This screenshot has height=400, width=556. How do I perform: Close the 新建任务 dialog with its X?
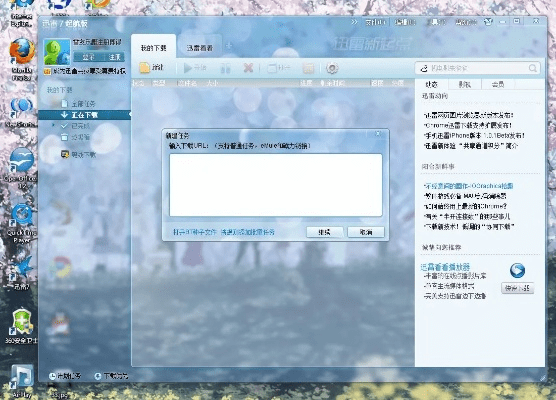click(378, 134)
